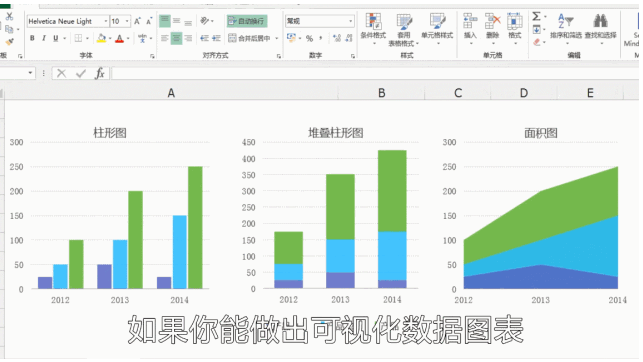Open 套用表格格式 format as table

tap(404, 30)
